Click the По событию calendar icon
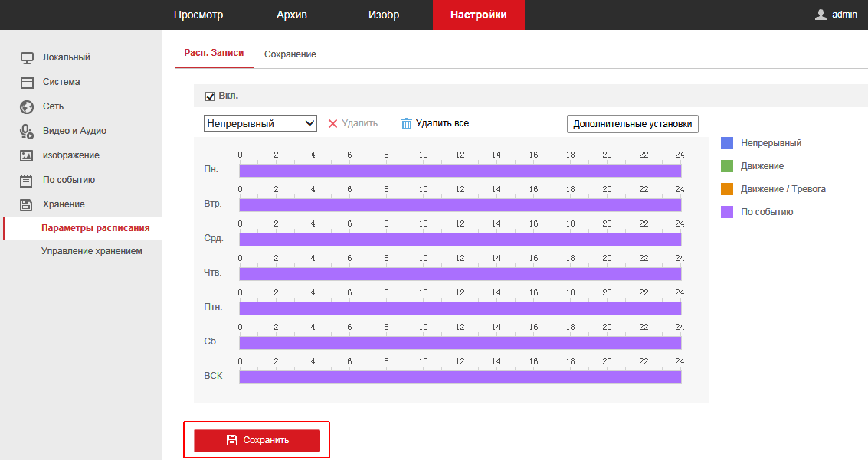The height and width of the screenshot is (460, 868). (27, 180)
